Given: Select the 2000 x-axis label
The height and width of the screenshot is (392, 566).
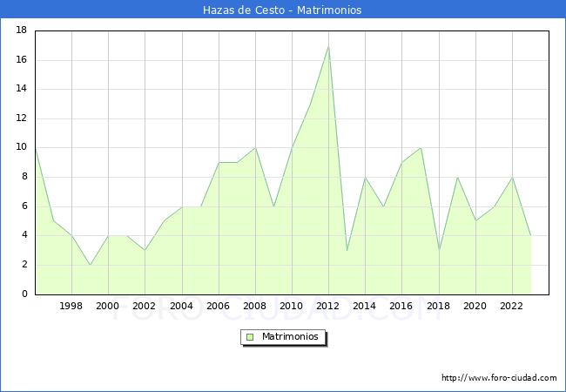Looking at the screenshot, I should tap(108, 306).
